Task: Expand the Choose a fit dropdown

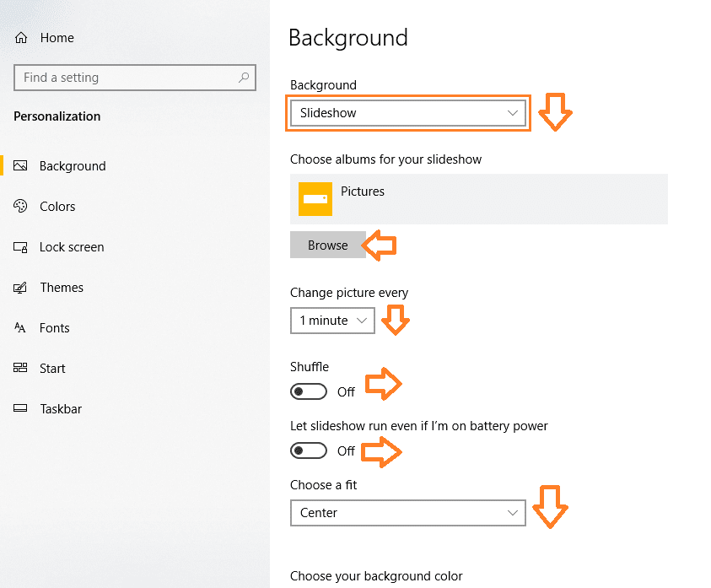Action: click(x=407, y=513)
